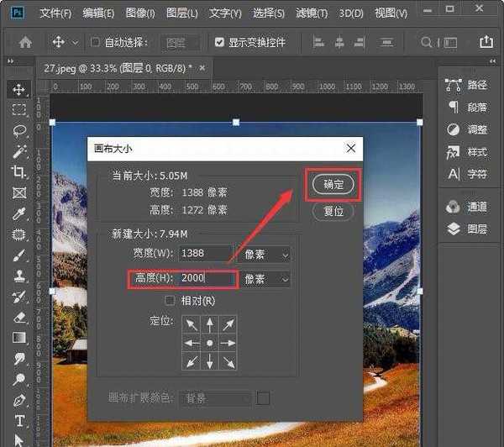
Task: Open the 文字(Y) menu
Action: (225, 13)
